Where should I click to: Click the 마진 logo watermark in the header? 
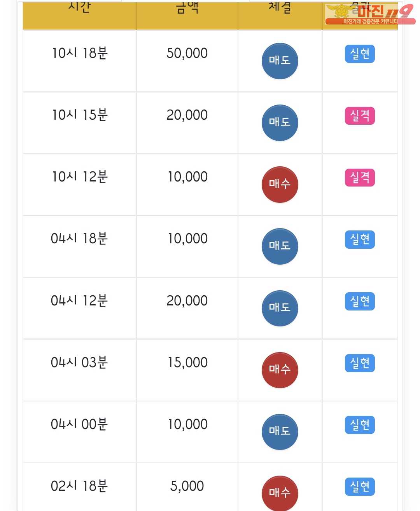[x=370, y=14]
